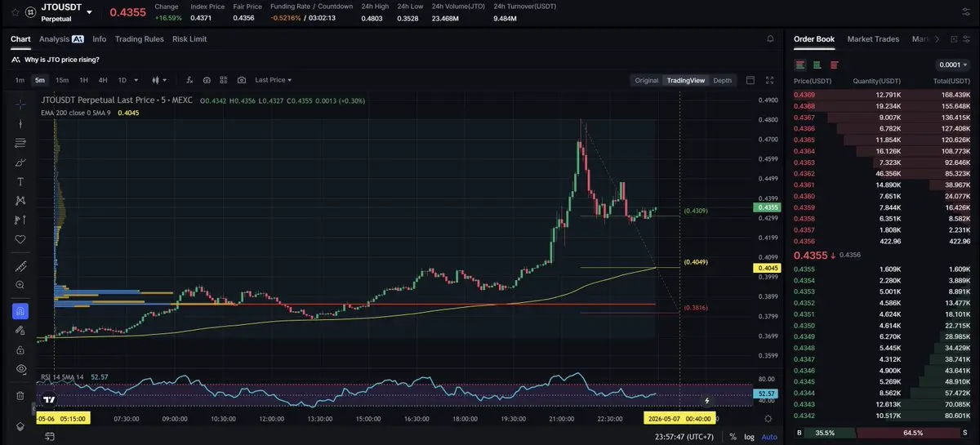Open the 0.0001 price precision dropdown

point(953,65)
